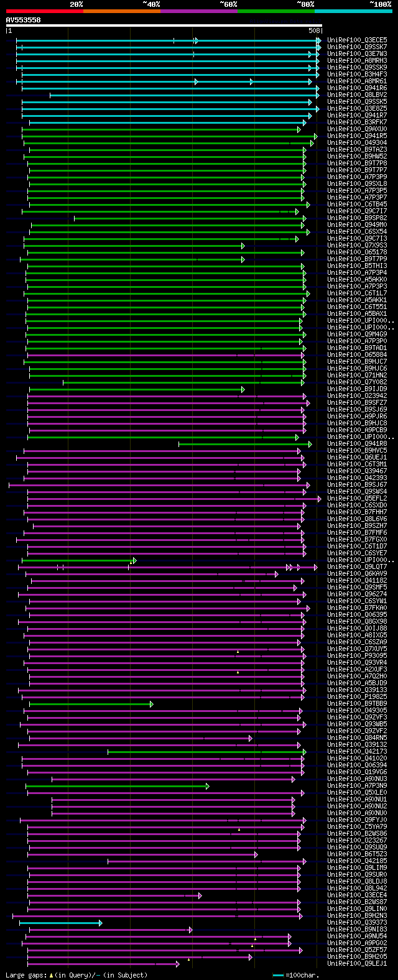Click the UniRef100_Q3E8Z5 label

357,109
